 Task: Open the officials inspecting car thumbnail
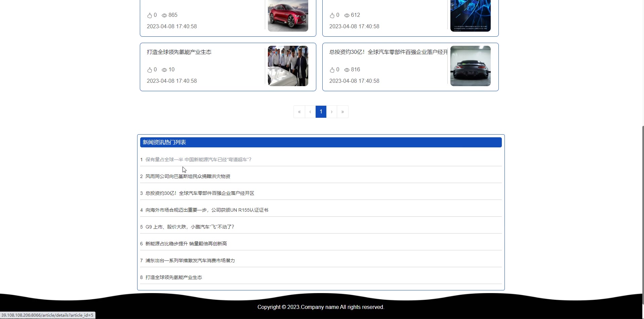click(x=288, y=66)
